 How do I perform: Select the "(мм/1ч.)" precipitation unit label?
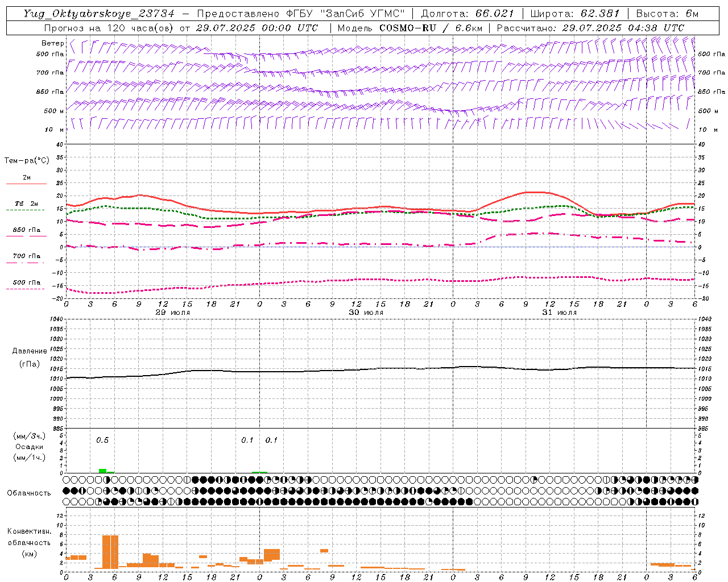30,458
